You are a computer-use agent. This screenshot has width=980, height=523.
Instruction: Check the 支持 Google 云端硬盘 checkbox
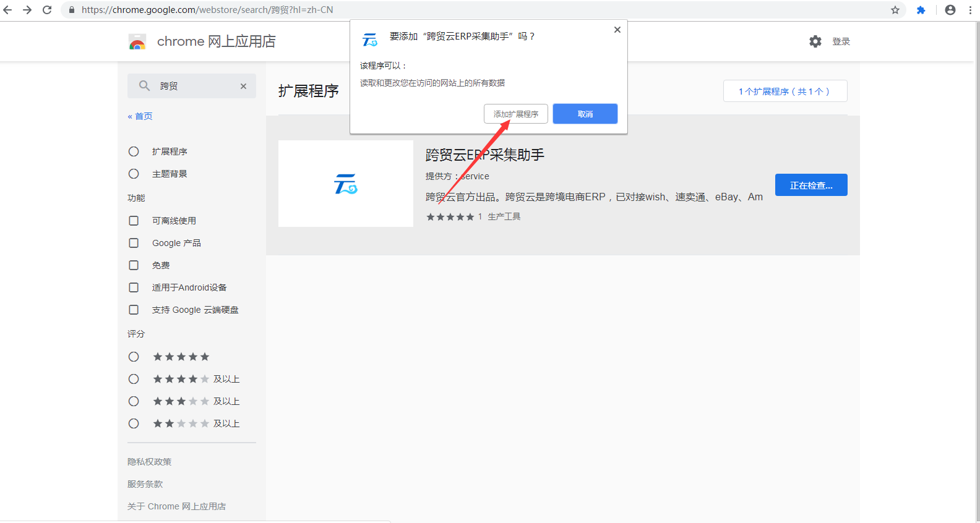click(134, 310)
